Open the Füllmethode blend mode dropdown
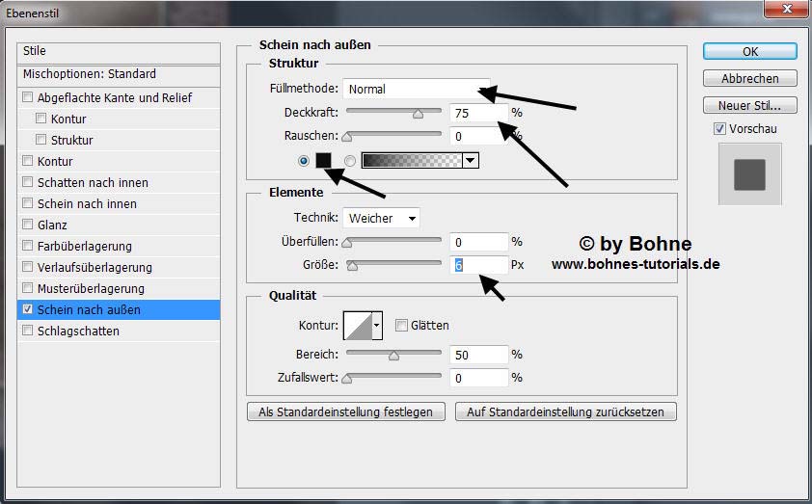 [x=416, y=90]
